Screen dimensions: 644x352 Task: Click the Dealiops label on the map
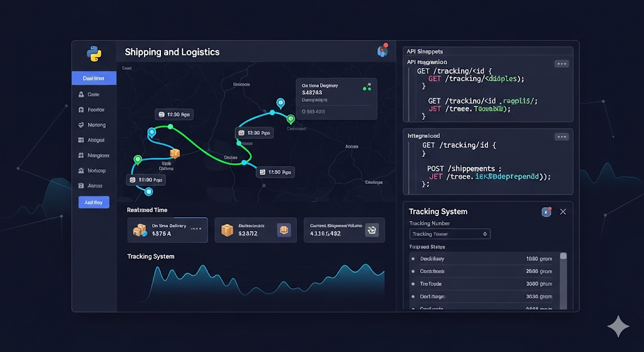point(374,182)
